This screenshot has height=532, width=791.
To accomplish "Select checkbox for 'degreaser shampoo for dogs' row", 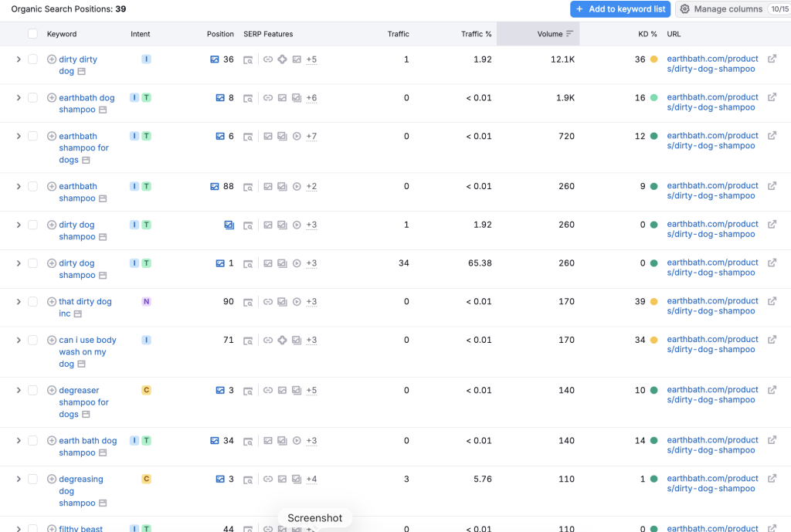I will tap(32, 391).
